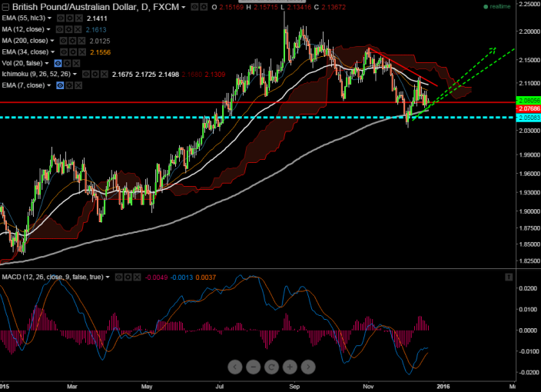
Task: Click the MA (200, close) label
Action: (x=25, y=41)
